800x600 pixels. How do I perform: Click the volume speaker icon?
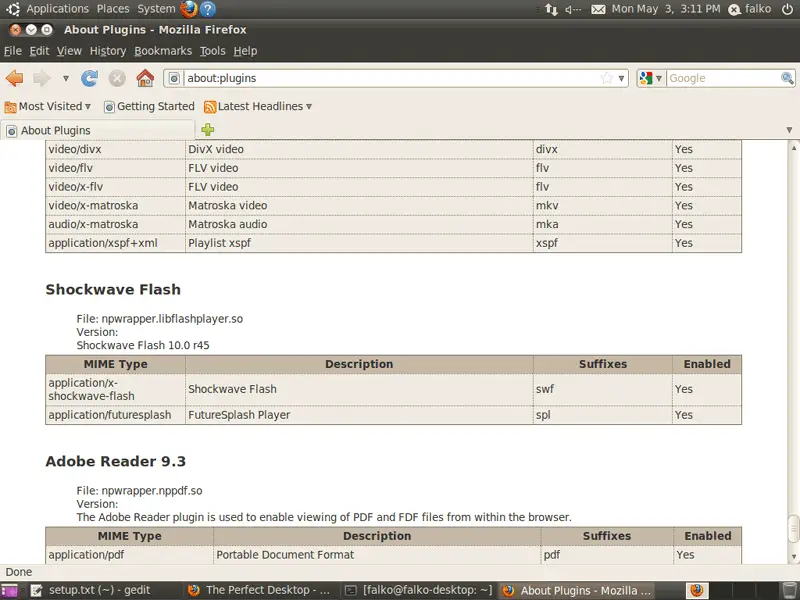[573, 9]
